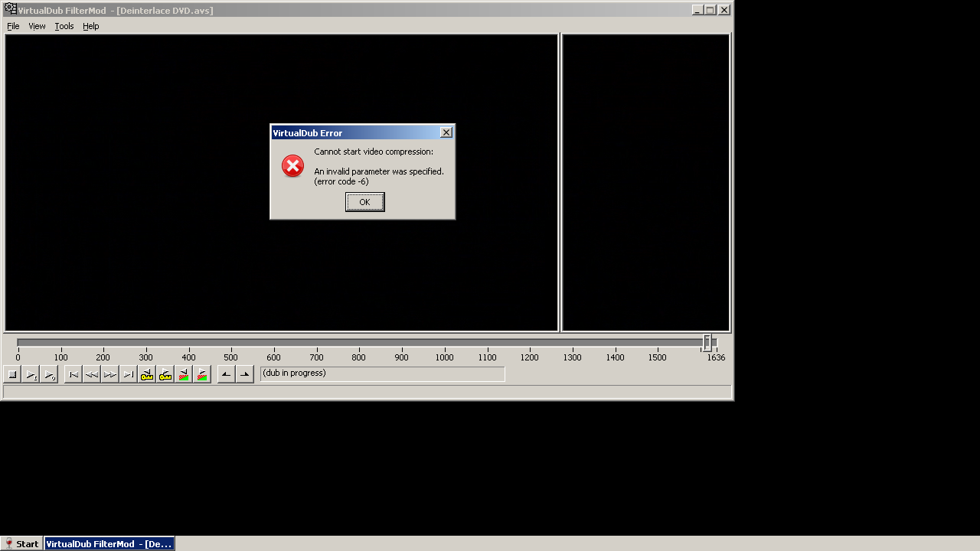The width and height of the screenshot is (980, 551).
Task: Jump to the start of the video
Action: click(x=73, y=374)
